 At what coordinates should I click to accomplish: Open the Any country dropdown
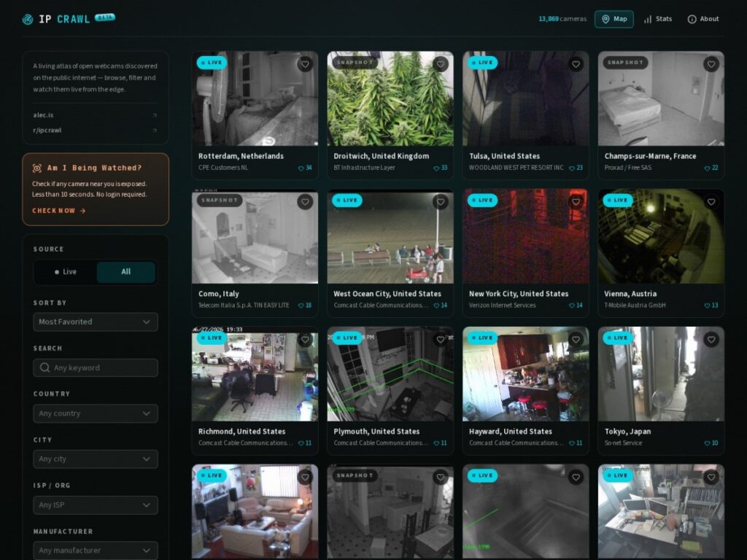click(x=96, y=413)
